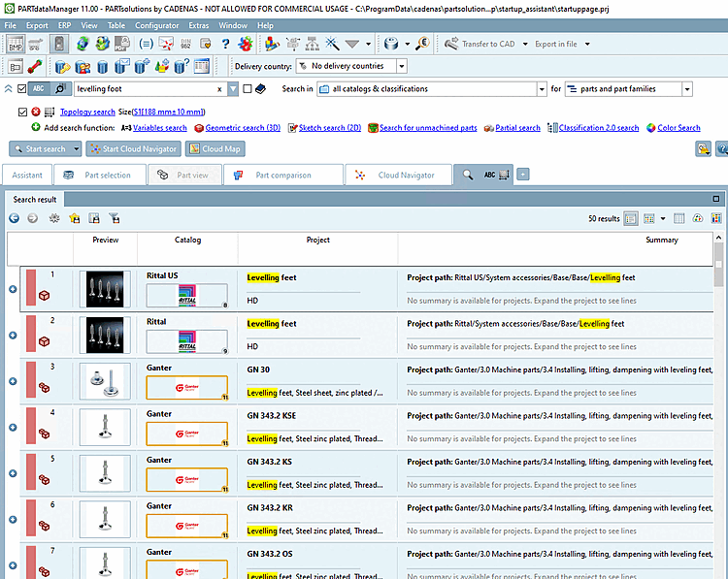728x579 pixels.
Task: Click the search filter funnel icon
Action: pos(115,219)
